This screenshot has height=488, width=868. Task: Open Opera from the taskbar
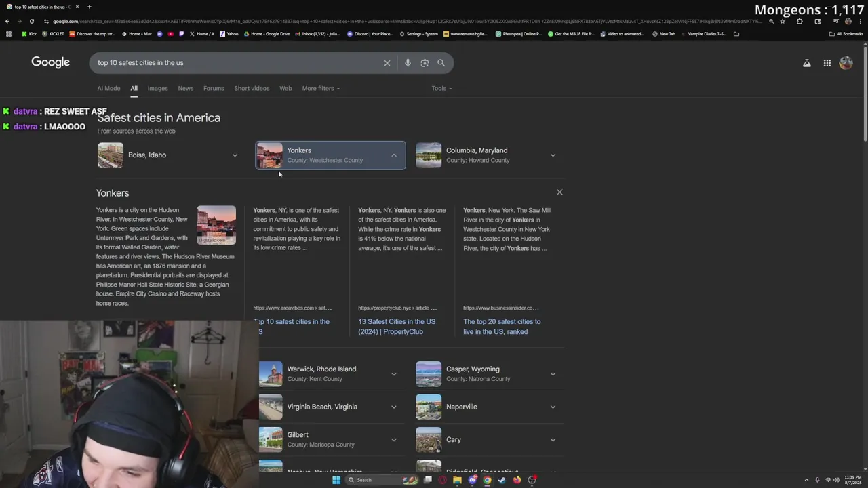442,480
